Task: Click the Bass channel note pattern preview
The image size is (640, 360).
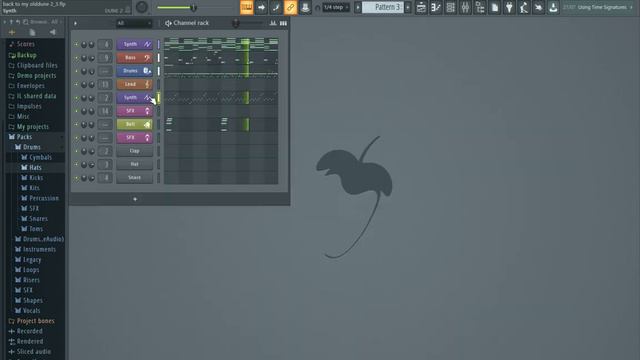Action: click(221, 58)
